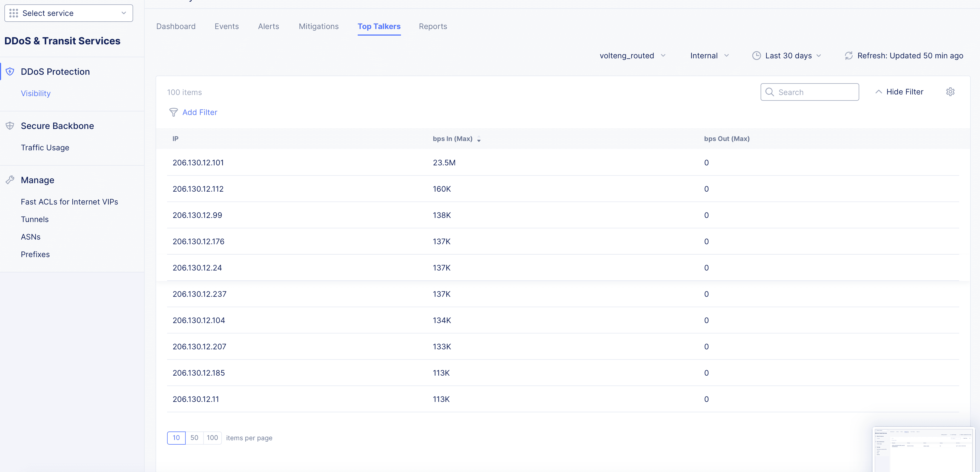Click the service grid dots icon
This screenshot has width=980, height=472.
click(14, 13)
